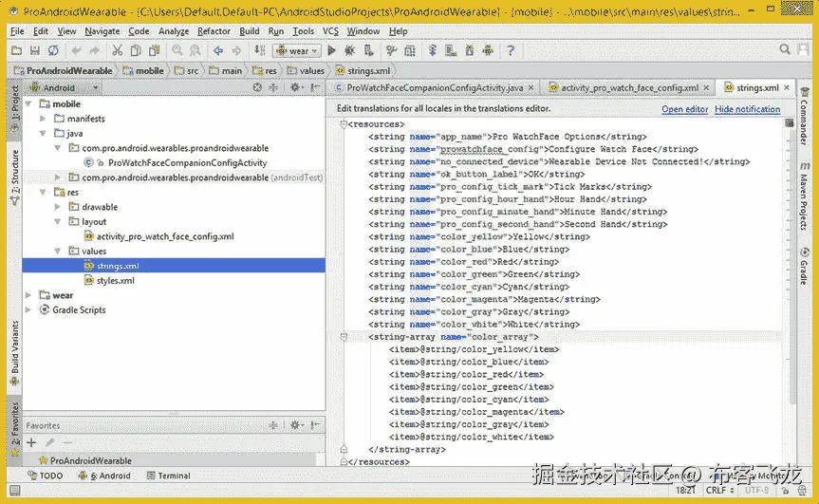
Task: Open the AVD Manager icon
Action: (451, 50)
